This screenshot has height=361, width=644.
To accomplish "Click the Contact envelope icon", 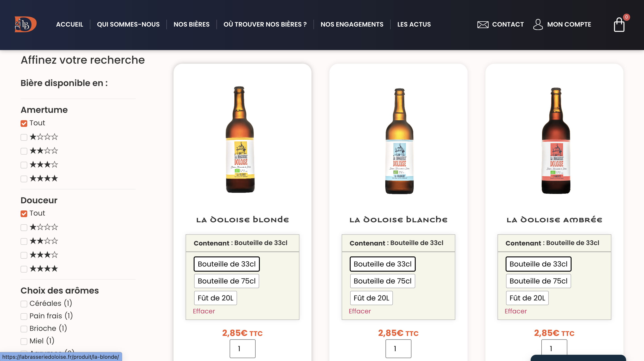I will [483, 25].
